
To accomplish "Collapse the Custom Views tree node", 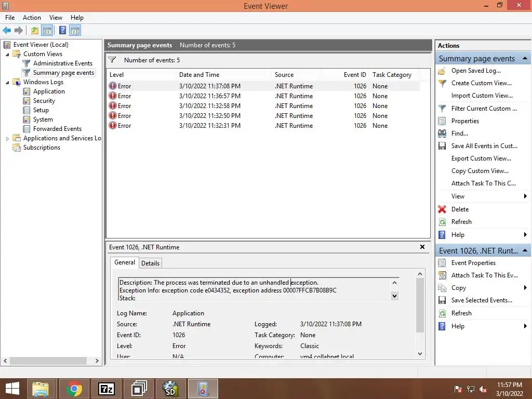I will (7, 54).
